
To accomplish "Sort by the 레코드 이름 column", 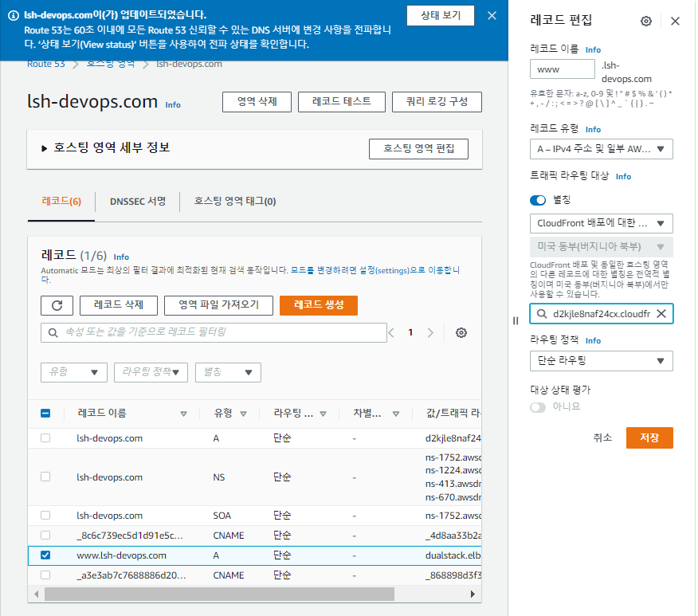I will [x=183, y=414].
